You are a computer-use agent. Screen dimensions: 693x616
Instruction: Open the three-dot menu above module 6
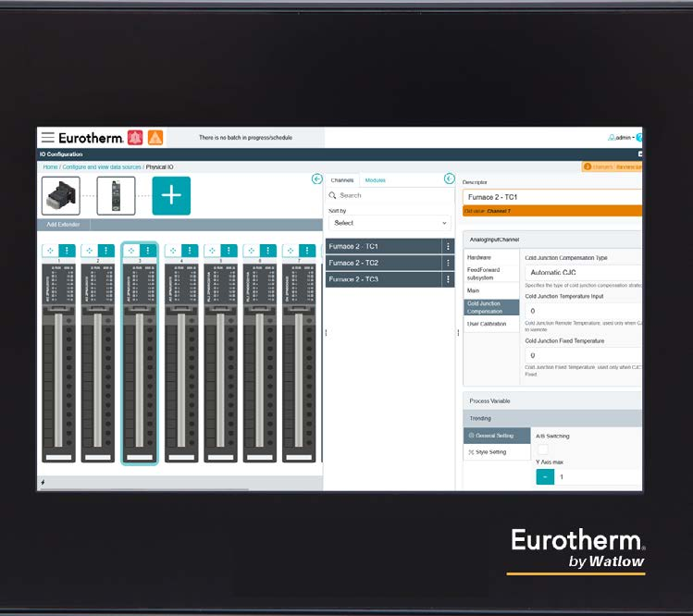(267, 251)
